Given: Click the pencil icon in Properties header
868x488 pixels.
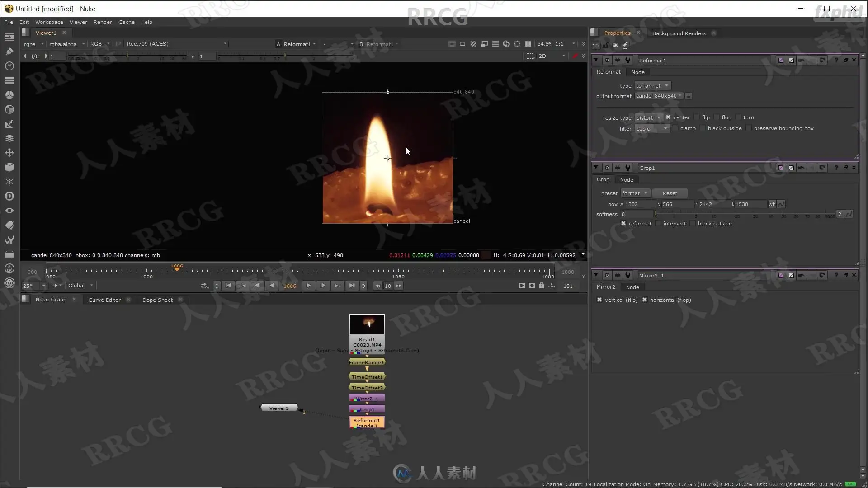Looking at the screenshot, I should pyautogui.click(x=625, y=45).
